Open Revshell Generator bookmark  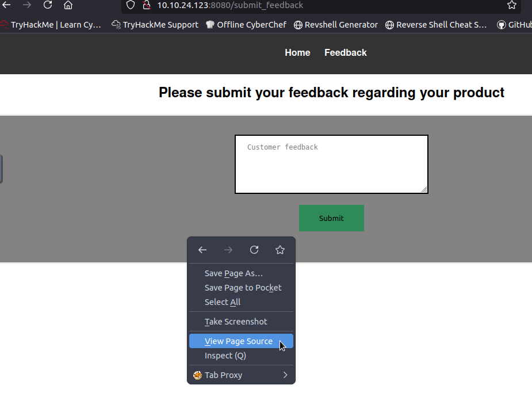pyautogui.click(x=336, y=25)
